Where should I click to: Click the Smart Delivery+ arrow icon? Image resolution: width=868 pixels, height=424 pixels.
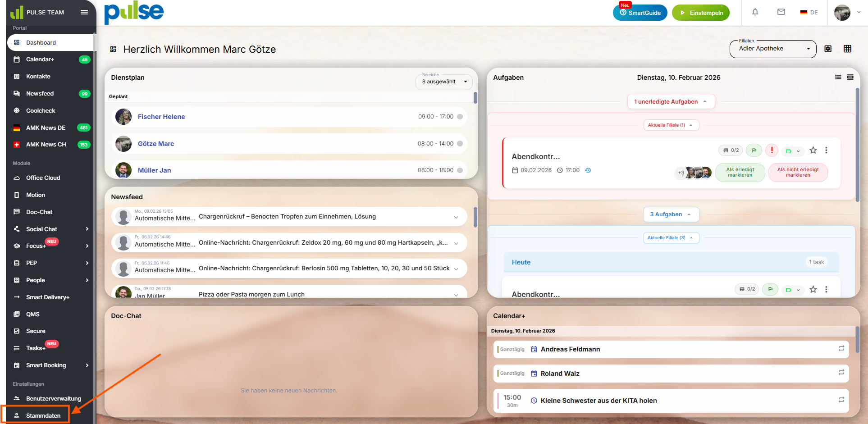coord(17,297)
